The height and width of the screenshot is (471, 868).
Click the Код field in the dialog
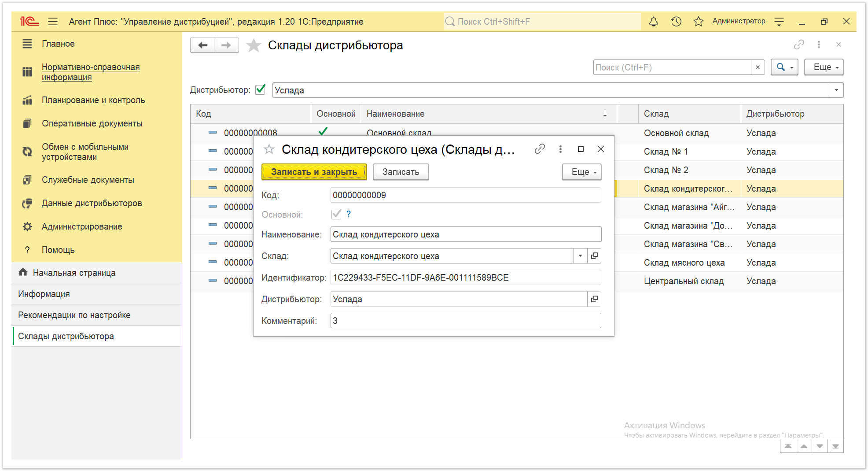coord(466,195)
